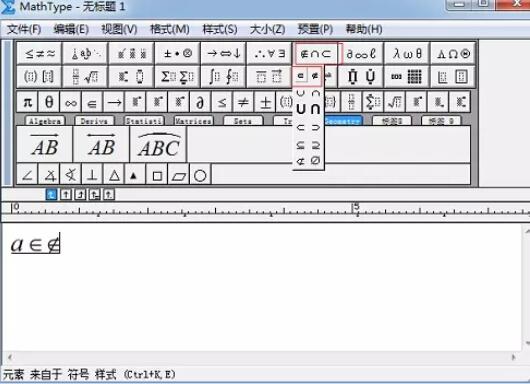Open the arrow symbols palette (→⇔↓)
The width and height of the screenshot is (530, 384).
point(223,53)
